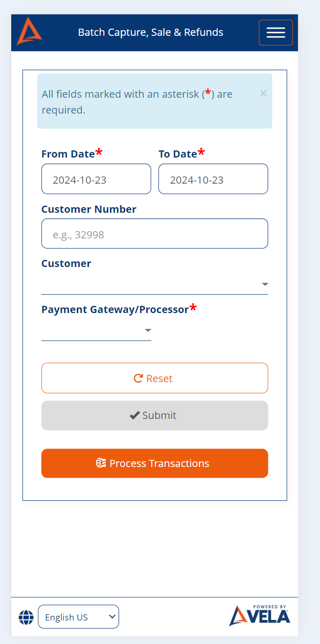The image size is (320, 644).
Task: Select the To Date field
Action: 213,179
